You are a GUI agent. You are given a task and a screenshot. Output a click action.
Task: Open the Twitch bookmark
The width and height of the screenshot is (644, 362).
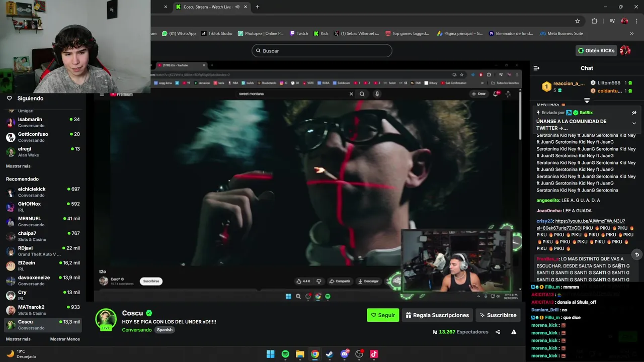tap(299, 34)
